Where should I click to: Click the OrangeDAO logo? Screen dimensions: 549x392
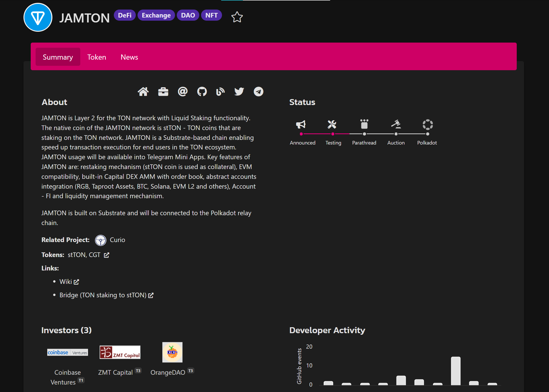coord(172,352)
